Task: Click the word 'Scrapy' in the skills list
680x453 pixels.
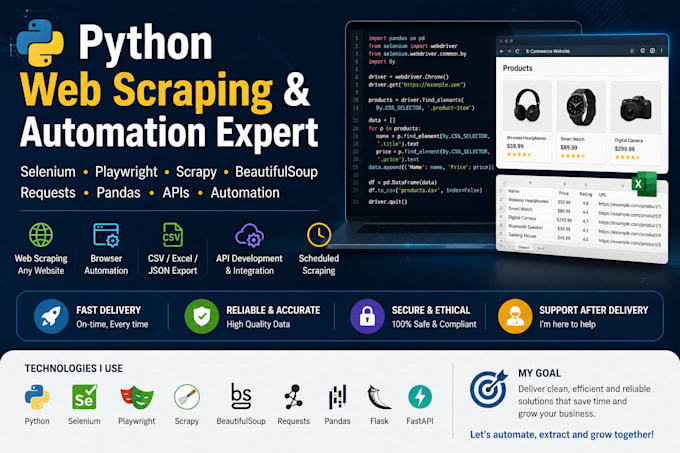Action: point(196,172)
